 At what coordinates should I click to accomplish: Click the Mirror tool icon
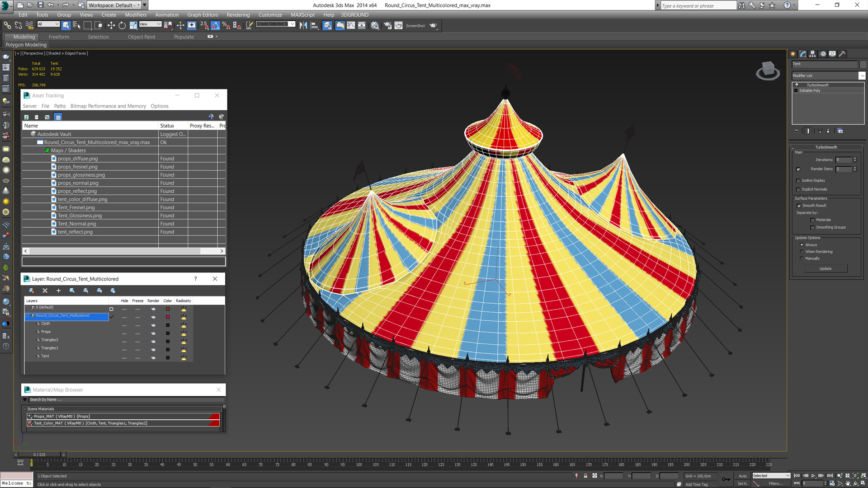[x=303, y=25]
